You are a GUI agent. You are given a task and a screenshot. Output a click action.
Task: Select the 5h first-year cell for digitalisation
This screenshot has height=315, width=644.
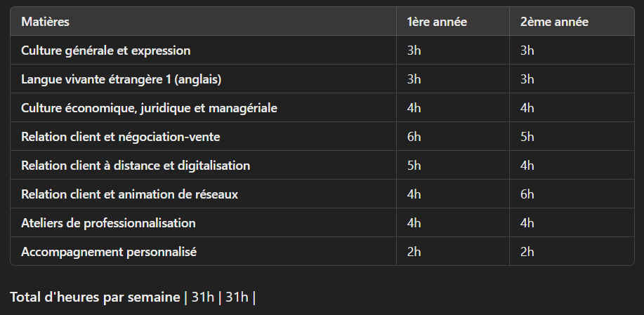414,166
